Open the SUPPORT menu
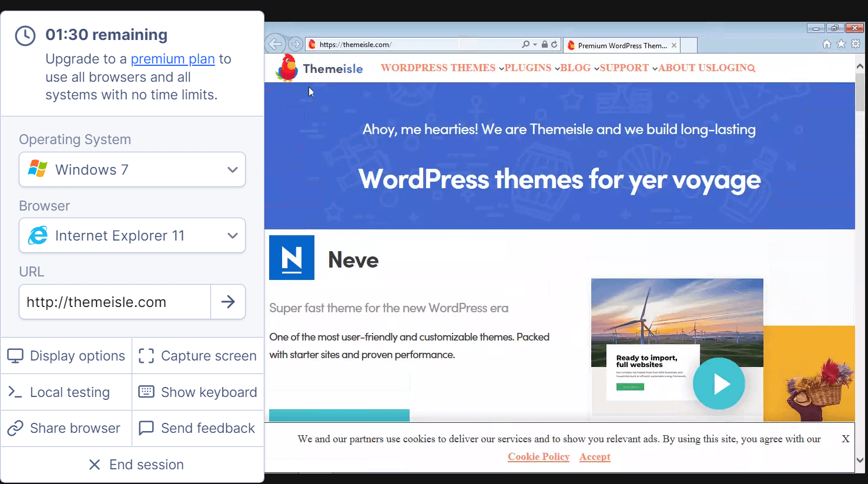The width and height of the screenshot is (868, 484). [624, 68]
